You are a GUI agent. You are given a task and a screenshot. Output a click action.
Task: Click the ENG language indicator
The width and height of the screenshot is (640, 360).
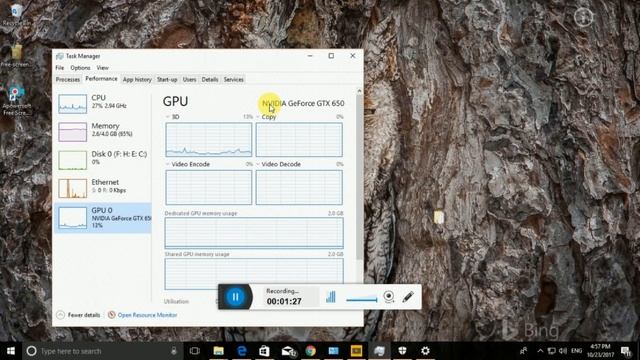[576, 351]
